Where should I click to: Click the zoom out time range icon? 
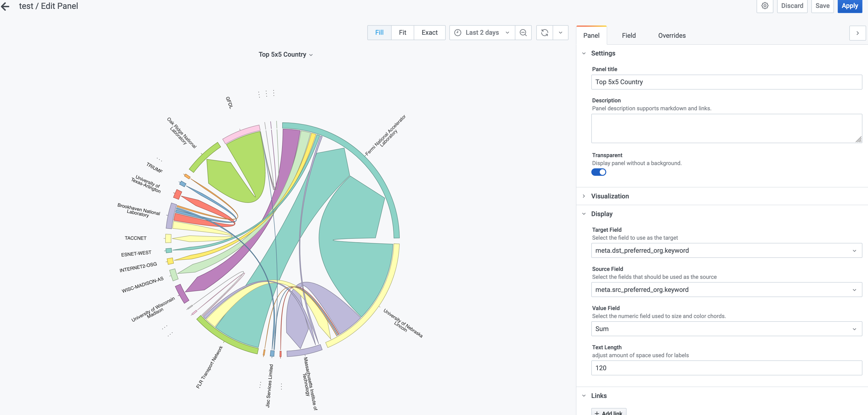[523, 33]
